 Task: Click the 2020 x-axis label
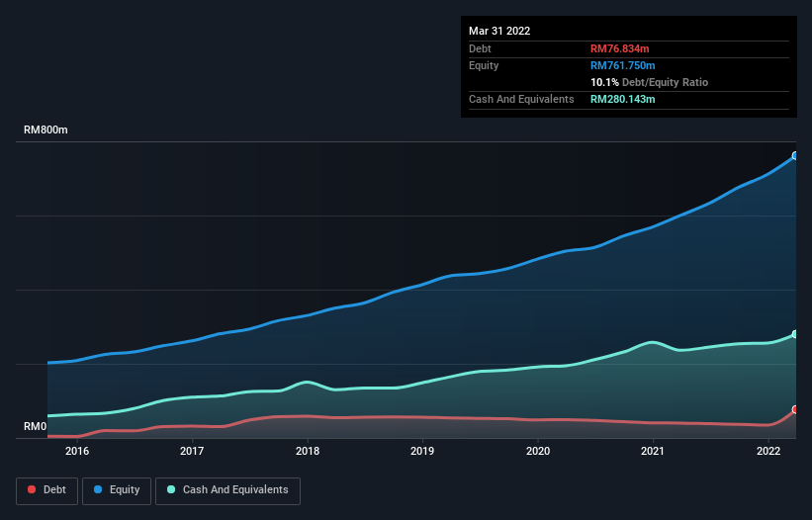538,451
